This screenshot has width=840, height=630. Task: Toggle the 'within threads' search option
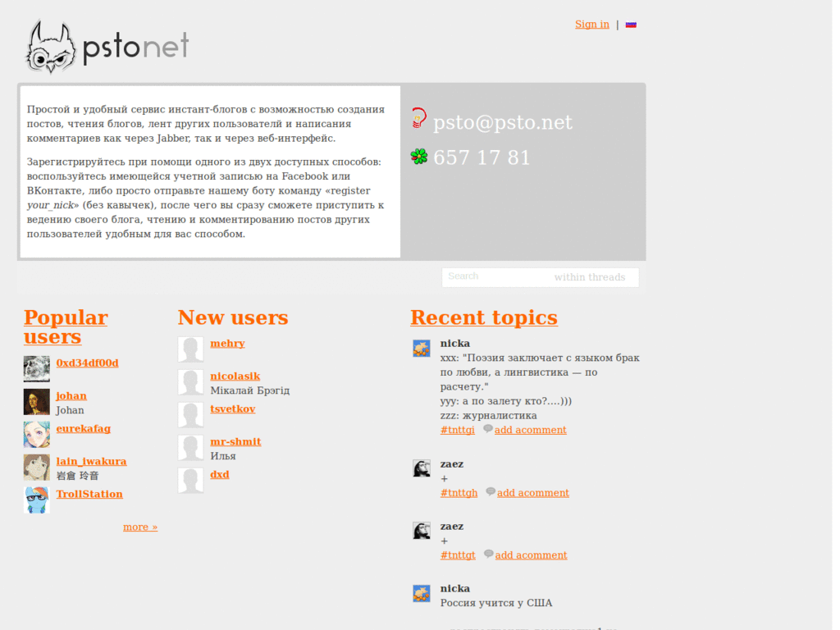click(590, 276)
